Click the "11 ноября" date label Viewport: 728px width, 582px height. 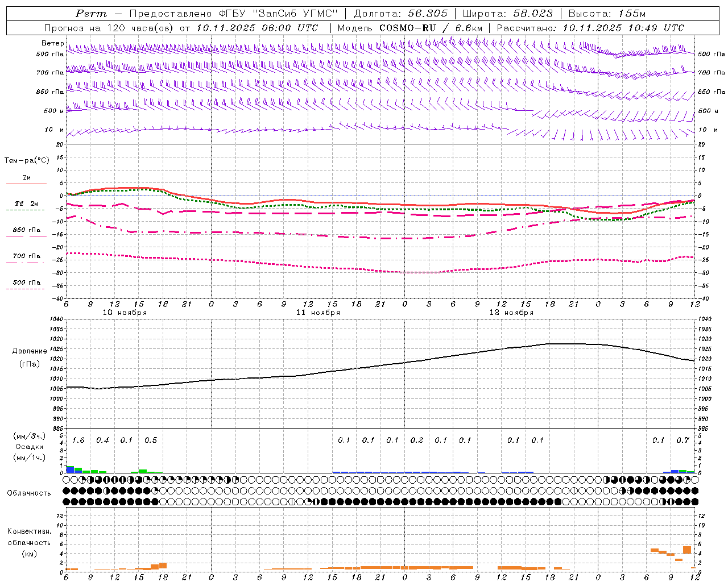tap(318, 313)
